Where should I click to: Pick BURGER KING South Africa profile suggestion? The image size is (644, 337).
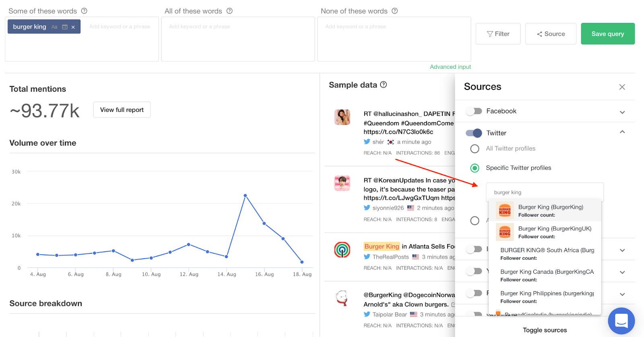point(545,254)
